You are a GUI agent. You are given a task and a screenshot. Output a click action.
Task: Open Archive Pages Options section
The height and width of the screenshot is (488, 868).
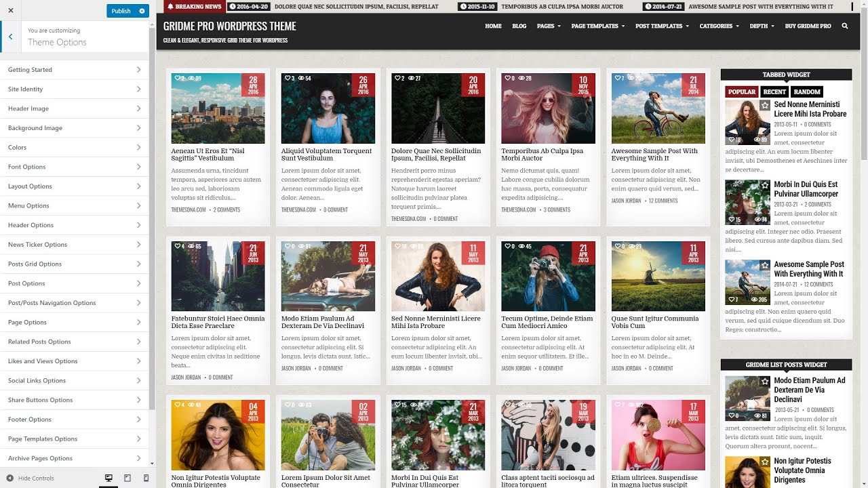tap(75, 458)
